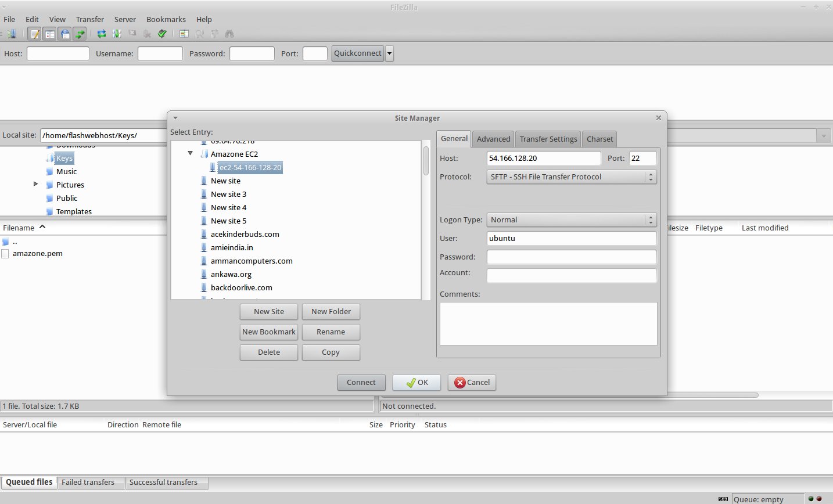833x504 pixels.
Task: Open the Logon Type dropdown
Action: pos(572,219)
